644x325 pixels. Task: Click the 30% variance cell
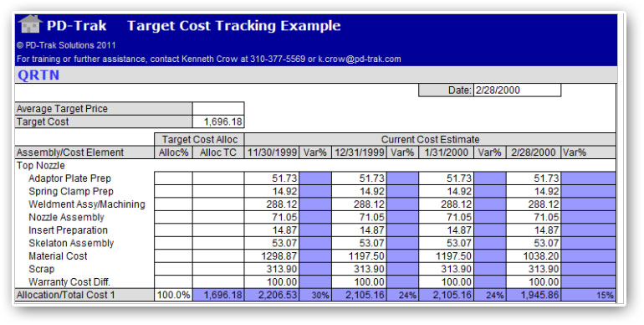click(x=315, y=295)
